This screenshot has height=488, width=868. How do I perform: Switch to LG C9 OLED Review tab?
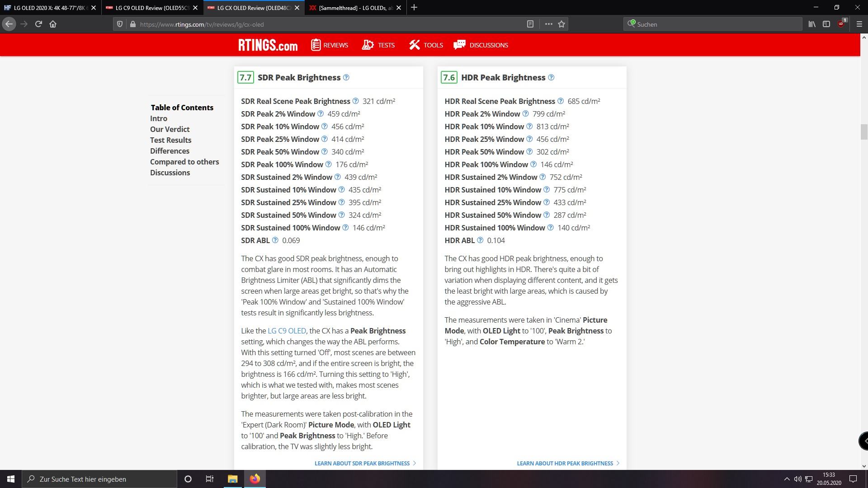click(152, 8)
